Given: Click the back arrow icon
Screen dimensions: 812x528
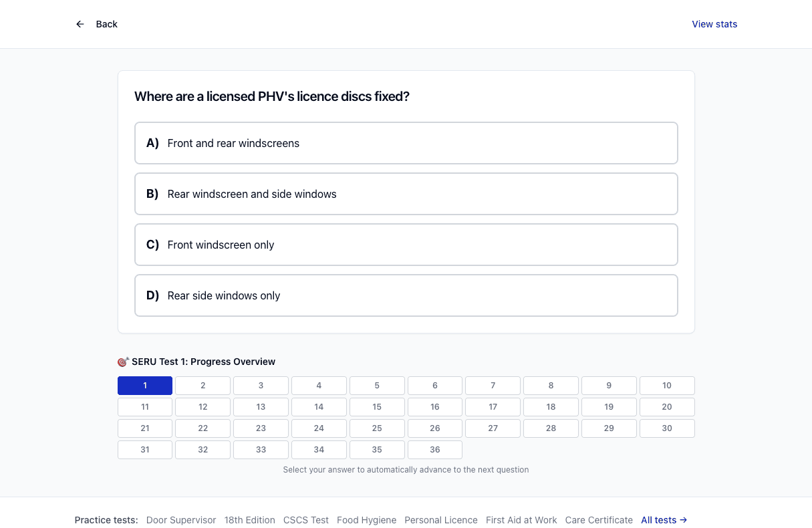Looking at the screenshot, I should tap(80, 24).
